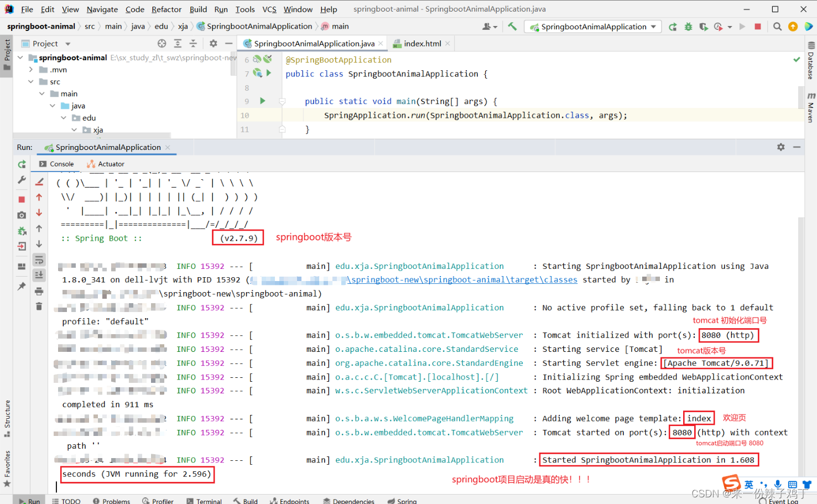Collapse the java folder in tree
Image resolution: width=817 pixels, height=504 pixels.
coord(53,106)
